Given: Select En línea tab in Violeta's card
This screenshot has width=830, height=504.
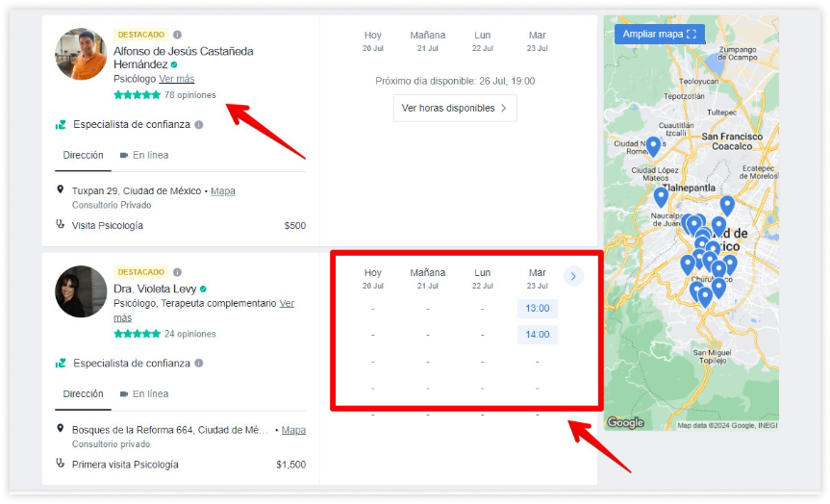Looking at the screenshot, I should click(x=144, y=394).
